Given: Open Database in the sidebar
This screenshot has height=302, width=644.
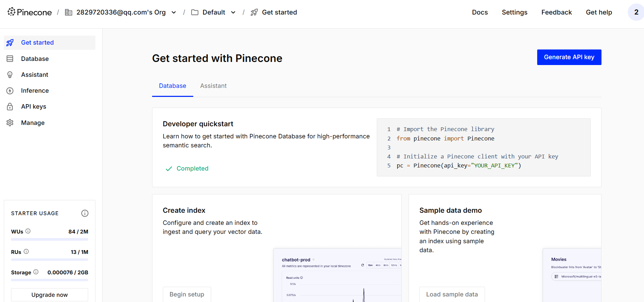Looking at the screenshot, I should [49, 59].
